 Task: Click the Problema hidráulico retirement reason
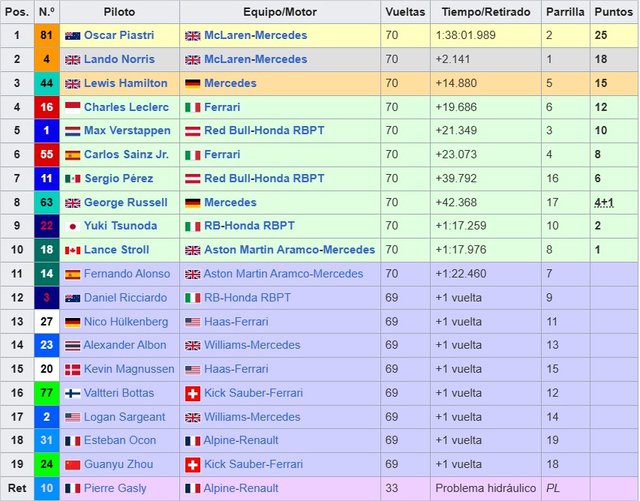click(x=486, y=488)
